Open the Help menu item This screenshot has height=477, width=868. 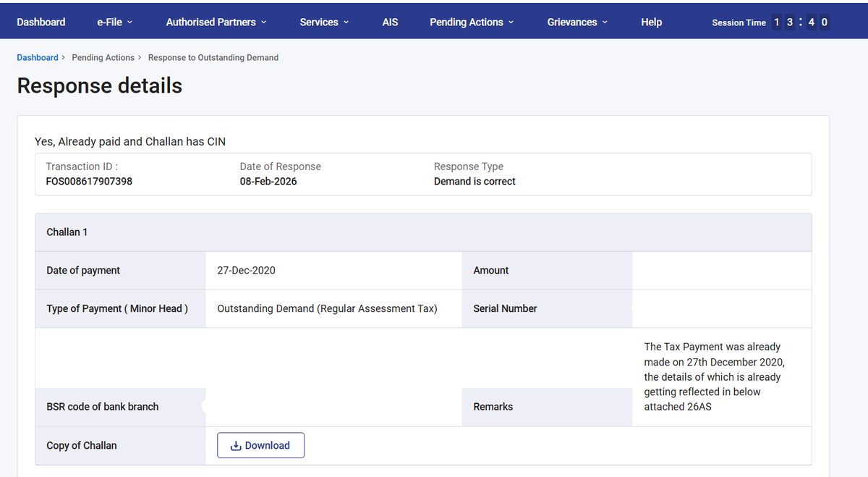tap(651, 22)
